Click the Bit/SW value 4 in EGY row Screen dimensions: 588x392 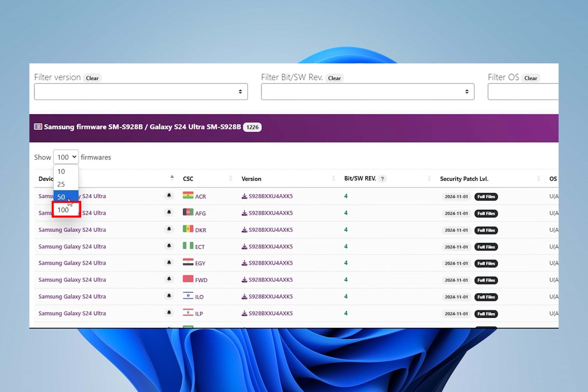[x=346, y=263]
